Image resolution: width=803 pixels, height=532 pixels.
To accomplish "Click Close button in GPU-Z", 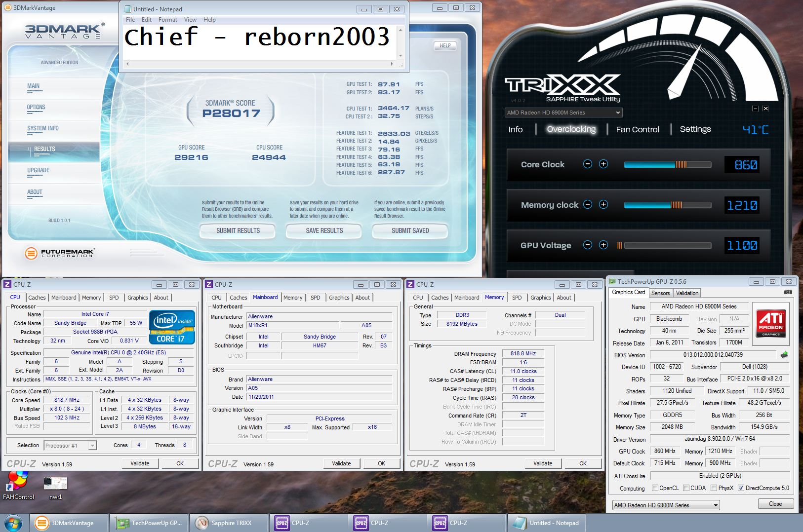I will point(775,504).
